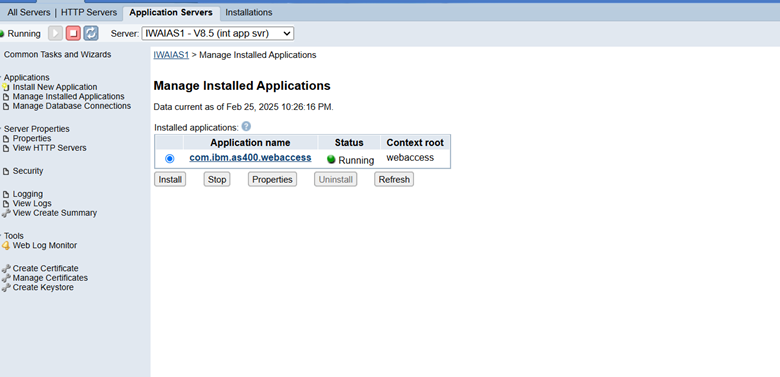Click the View Create Summary wrench icon

coord(6,213)
